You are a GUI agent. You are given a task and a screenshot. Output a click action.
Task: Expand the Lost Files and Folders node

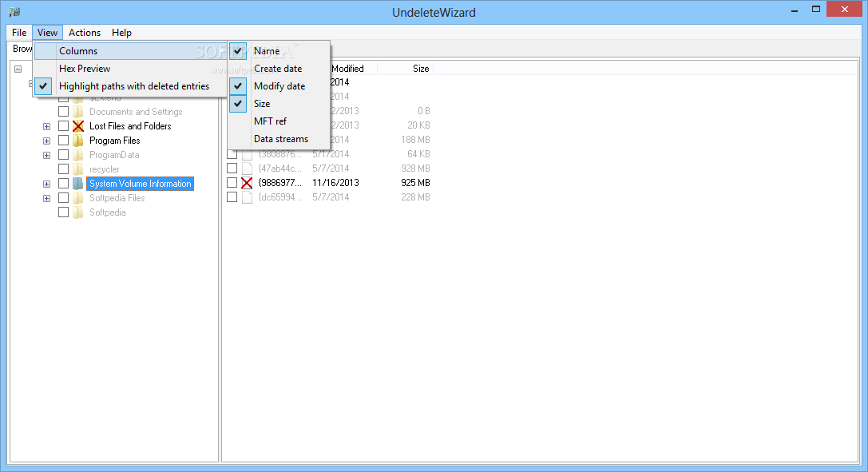coord(46,127)
